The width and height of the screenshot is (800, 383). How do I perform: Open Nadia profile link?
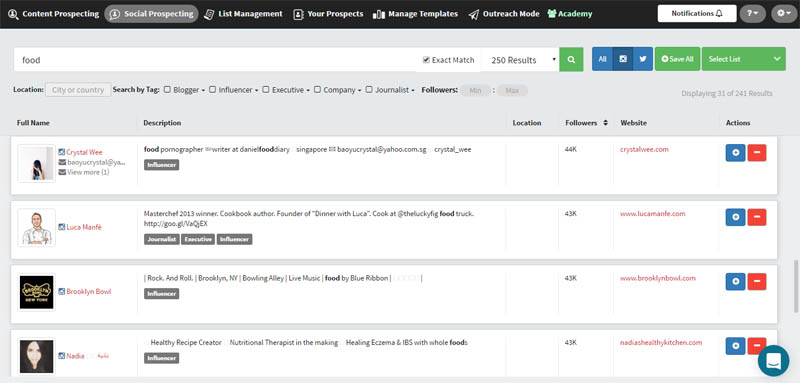coord(76,356)
